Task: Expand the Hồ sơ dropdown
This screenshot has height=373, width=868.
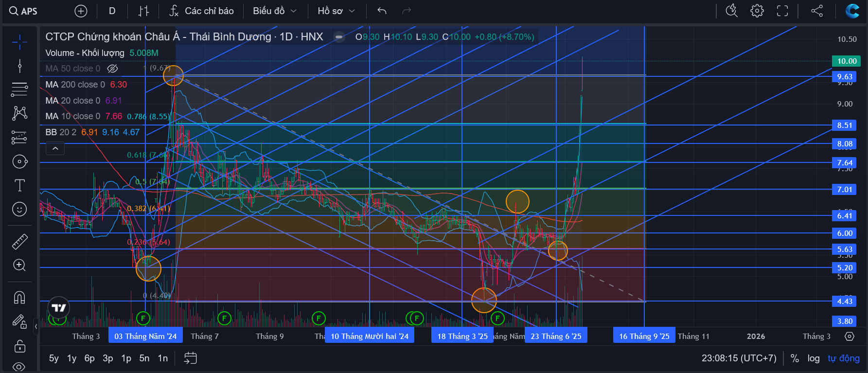Action: pyautogui.click(x=336, y=11)
